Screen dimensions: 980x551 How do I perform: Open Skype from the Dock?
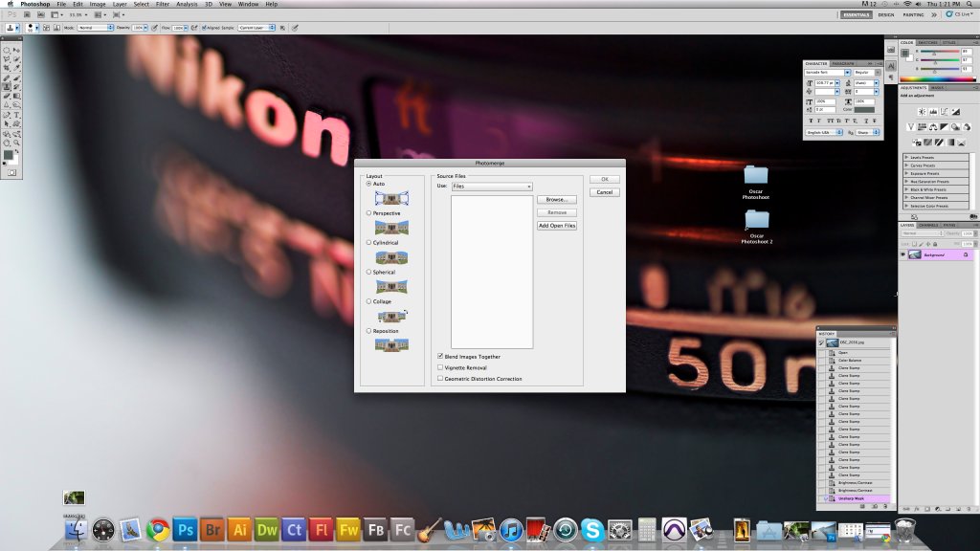point(591,530)
